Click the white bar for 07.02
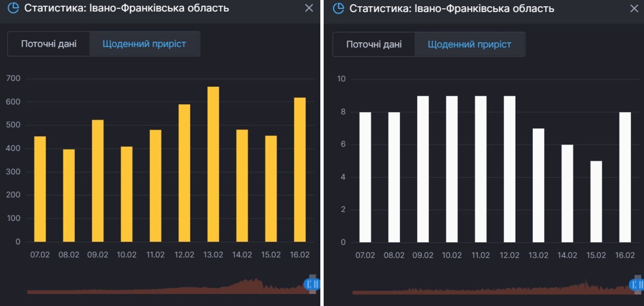 tap(365, 177)
